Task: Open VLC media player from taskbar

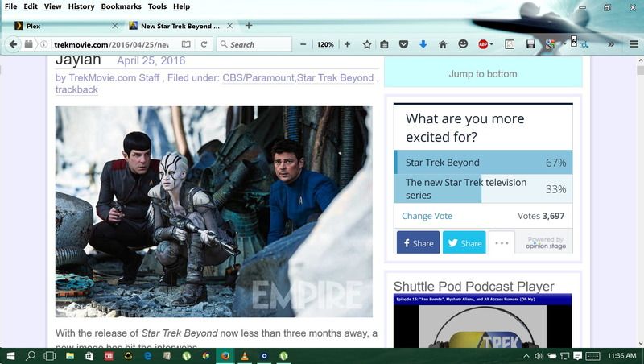Action: pos(245,356)
